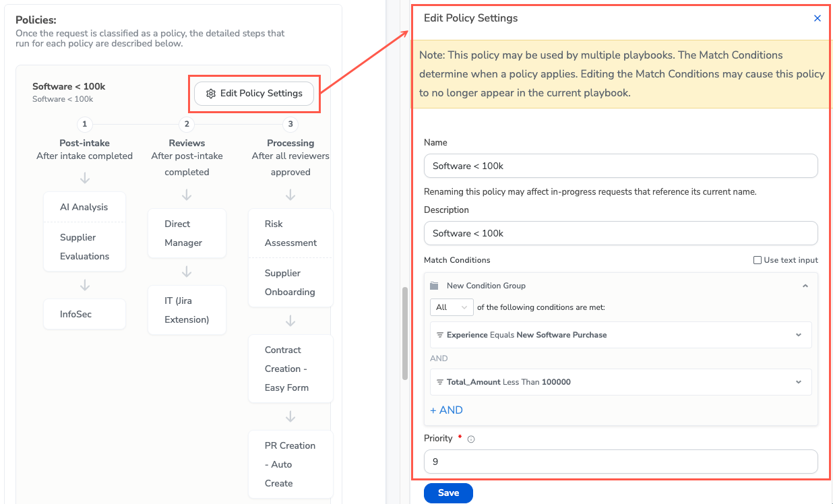Click the Policies: heading
Screen dimensions: 833x504
point(36,20)
